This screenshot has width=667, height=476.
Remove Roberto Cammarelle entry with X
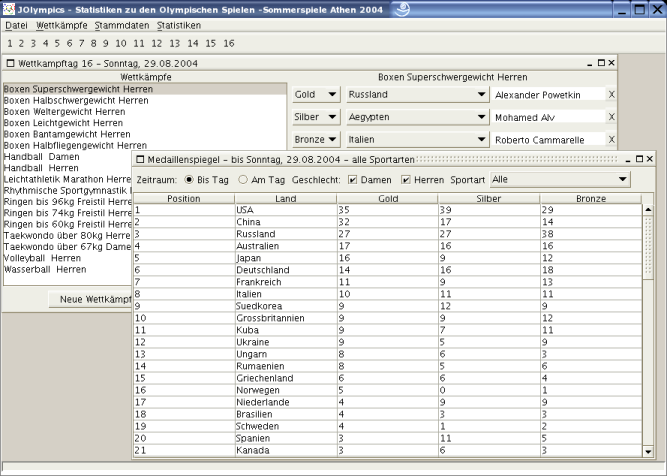point(611,140)
